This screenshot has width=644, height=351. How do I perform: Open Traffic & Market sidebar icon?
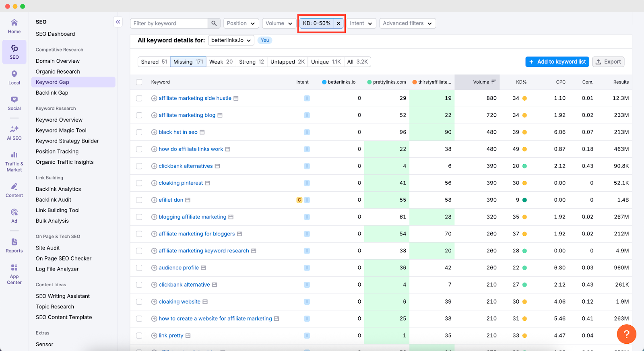(14, 161)
